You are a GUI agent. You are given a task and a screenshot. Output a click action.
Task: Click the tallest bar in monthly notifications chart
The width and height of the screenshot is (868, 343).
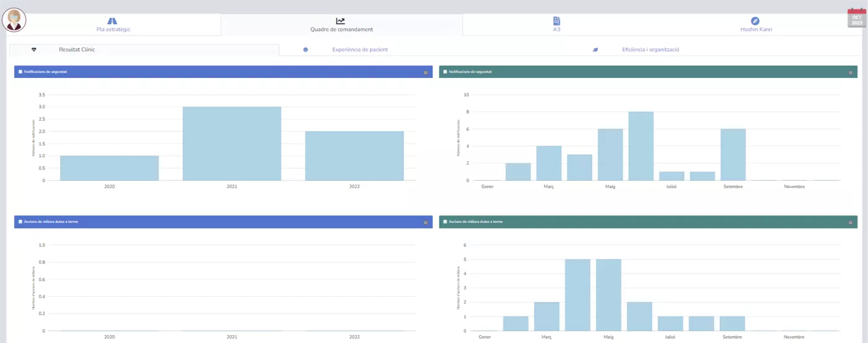click(x=641, y=146)
